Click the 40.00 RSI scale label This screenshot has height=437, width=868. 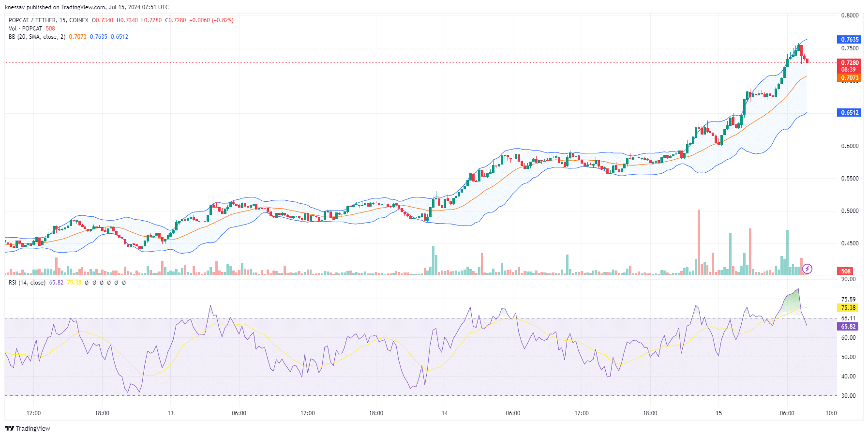[x=848, y=377]
